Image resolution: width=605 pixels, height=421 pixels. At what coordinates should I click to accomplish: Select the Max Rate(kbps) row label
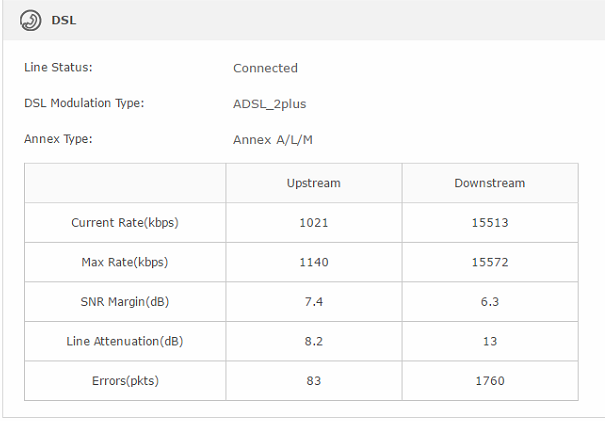pyautogui.click(x=125, y=262)
